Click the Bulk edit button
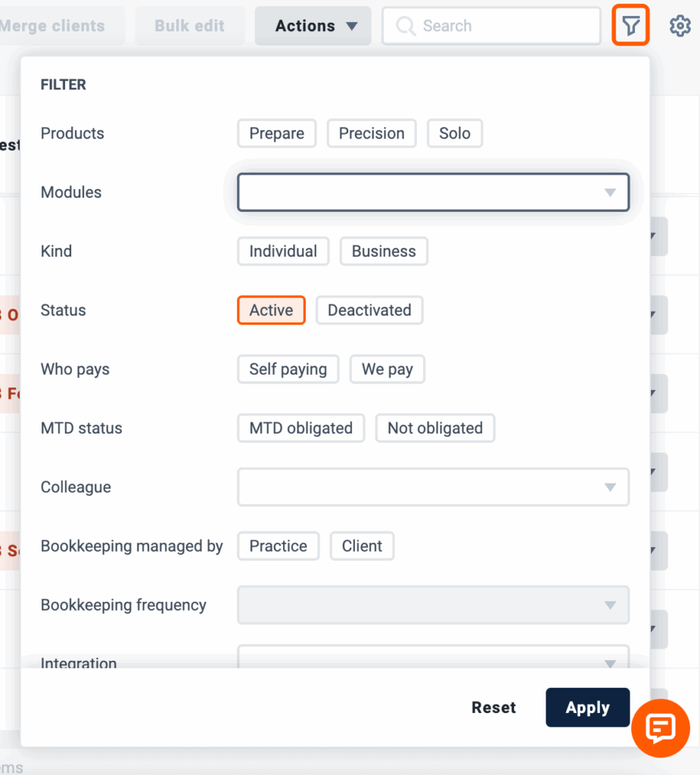The width and height of the screenshot is (700, 775). [190, 26]
